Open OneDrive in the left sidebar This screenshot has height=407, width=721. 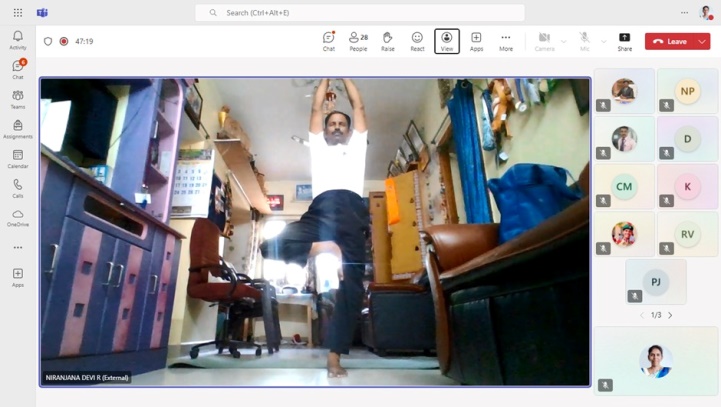pyautogui.click(x=18, y=218)
